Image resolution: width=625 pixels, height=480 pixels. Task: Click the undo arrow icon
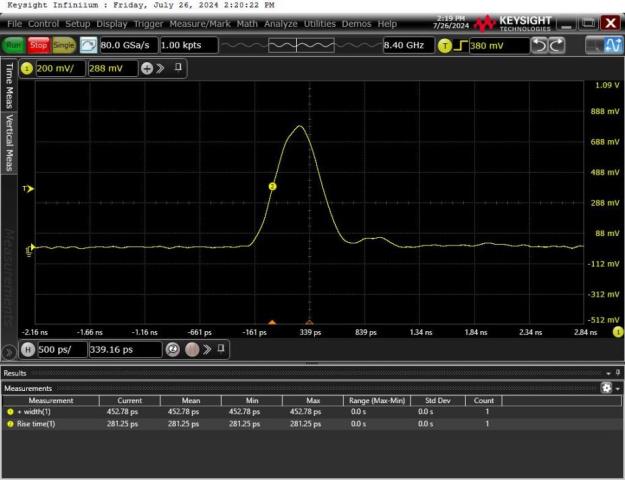coord(539,45)
